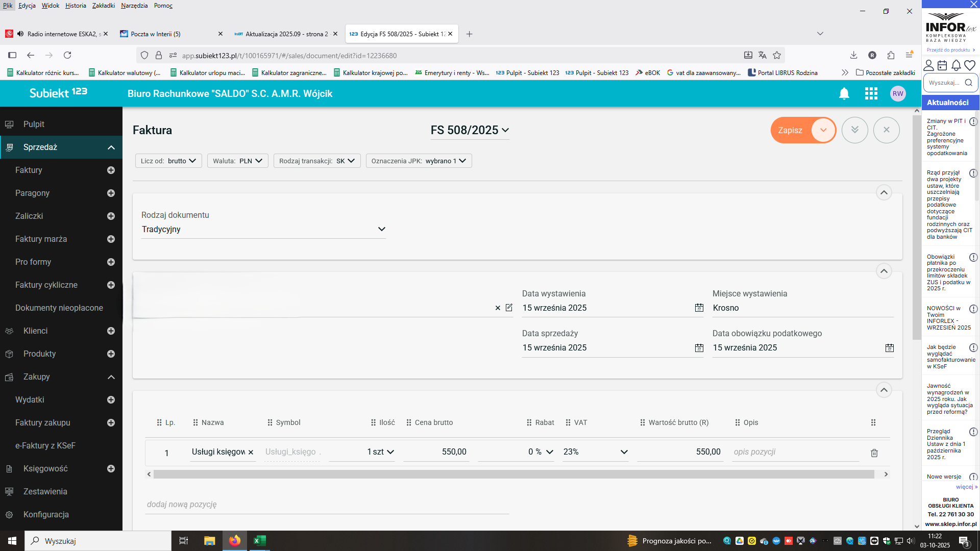Open calendar for Data obowiązku podatkowego
This screenshot has height=551, width=980.
pyautogui.click(x=889, y=348)
